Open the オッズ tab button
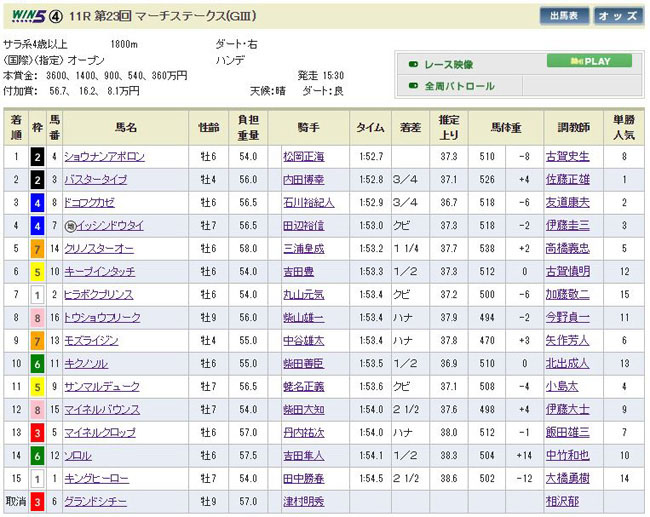Screen dimensions: 650x517 coord(618,16)
